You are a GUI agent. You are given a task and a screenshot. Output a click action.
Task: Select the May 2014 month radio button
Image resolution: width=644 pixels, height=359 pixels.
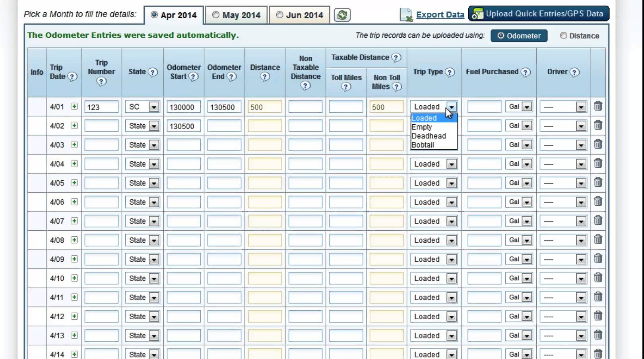coord(215,15)
